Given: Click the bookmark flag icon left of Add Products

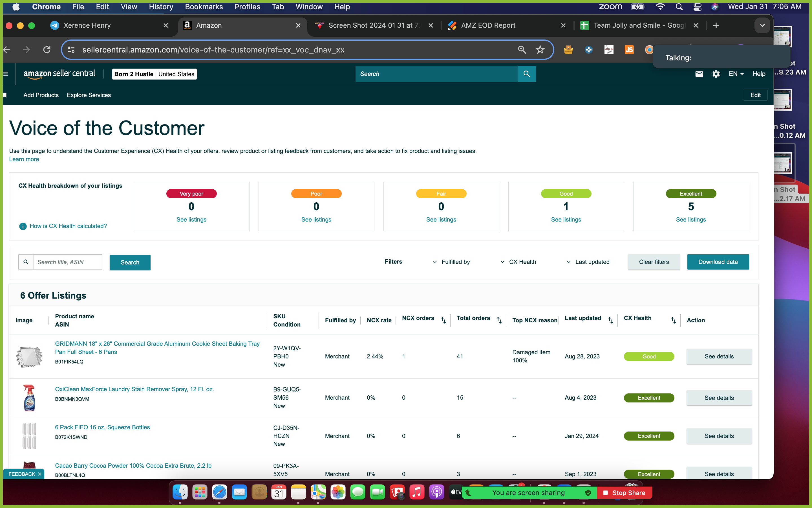Looking at the screenshot, I should (x=5, y=95).
